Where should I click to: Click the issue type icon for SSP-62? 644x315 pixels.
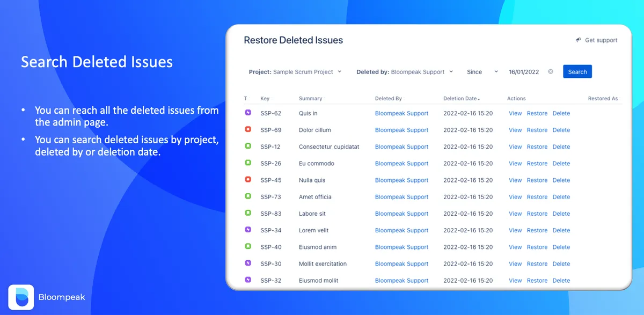pos(248,113)
